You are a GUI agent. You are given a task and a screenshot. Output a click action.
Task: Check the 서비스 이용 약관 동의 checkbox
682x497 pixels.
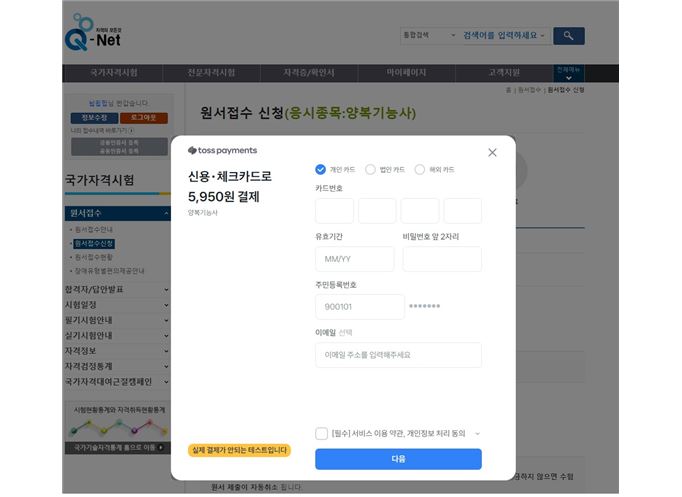click(321, 434)
